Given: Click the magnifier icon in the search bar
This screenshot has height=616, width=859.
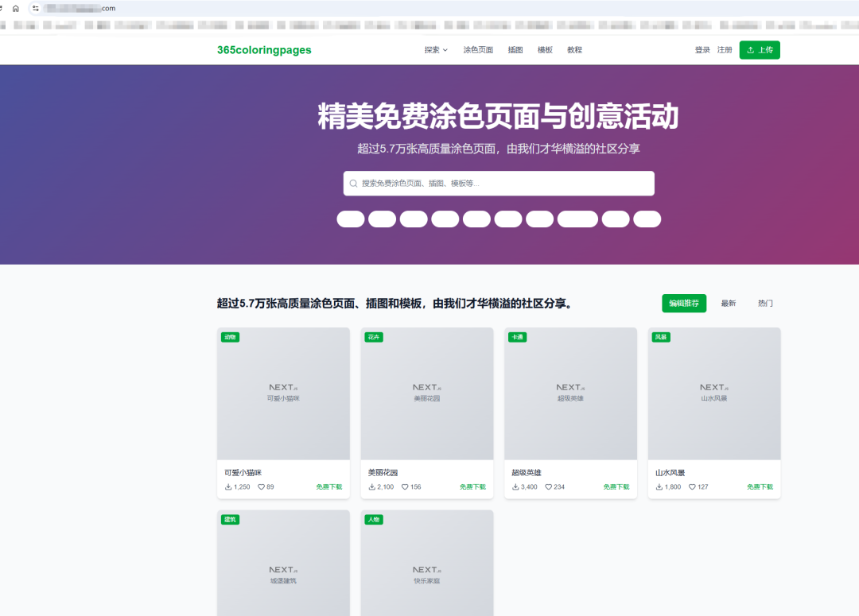Looking at the screenshot, I should tap(353, 183).
